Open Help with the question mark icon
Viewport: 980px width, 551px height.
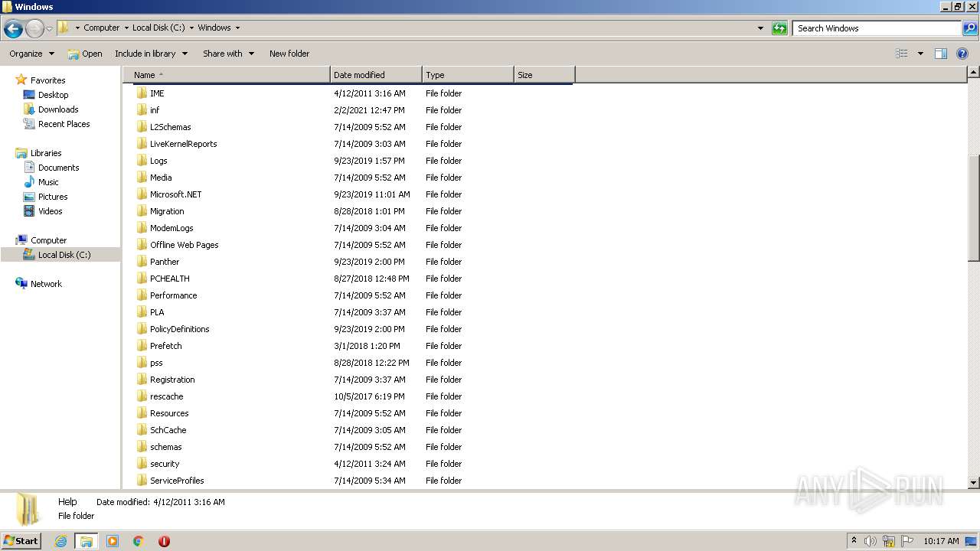coord(963,54)
